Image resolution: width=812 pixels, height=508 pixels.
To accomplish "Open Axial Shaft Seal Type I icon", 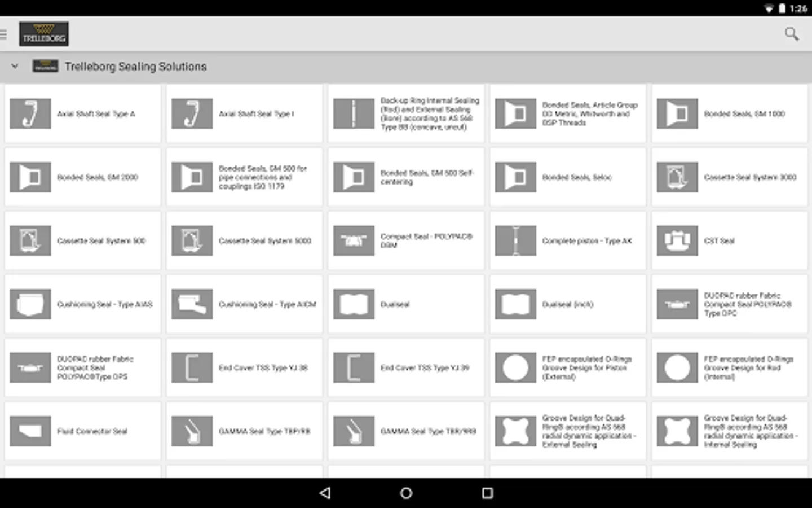I will tap(192, 113).
